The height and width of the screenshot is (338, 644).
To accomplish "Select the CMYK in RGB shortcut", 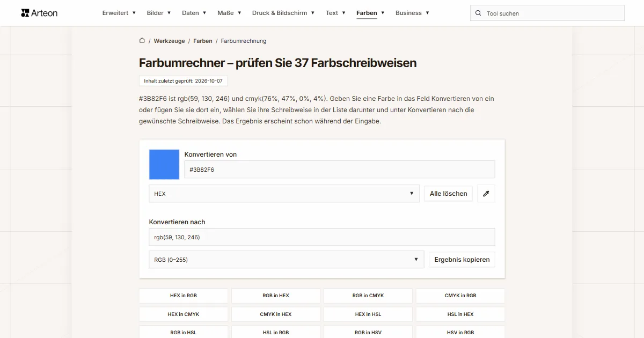I will [x=460, y=296].
